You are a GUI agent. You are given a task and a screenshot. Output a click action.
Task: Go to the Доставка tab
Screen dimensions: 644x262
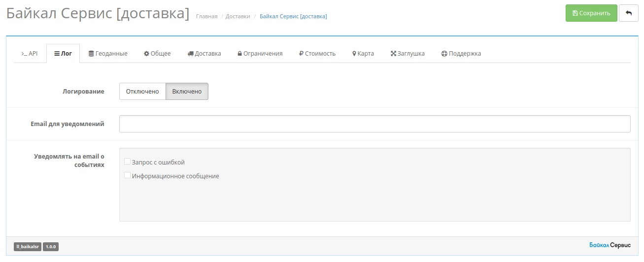[204, 54]
